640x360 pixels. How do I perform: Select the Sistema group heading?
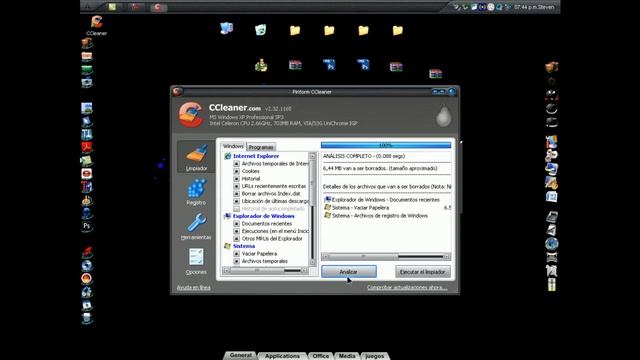click(244, 246)
